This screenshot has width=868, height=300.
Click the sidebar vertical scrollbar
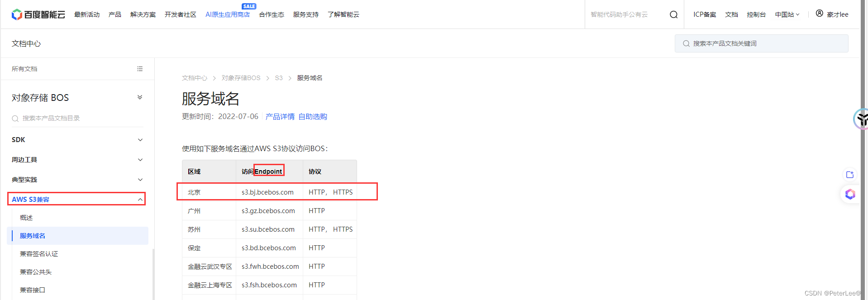pyautogui.click(x=153, y=274)
